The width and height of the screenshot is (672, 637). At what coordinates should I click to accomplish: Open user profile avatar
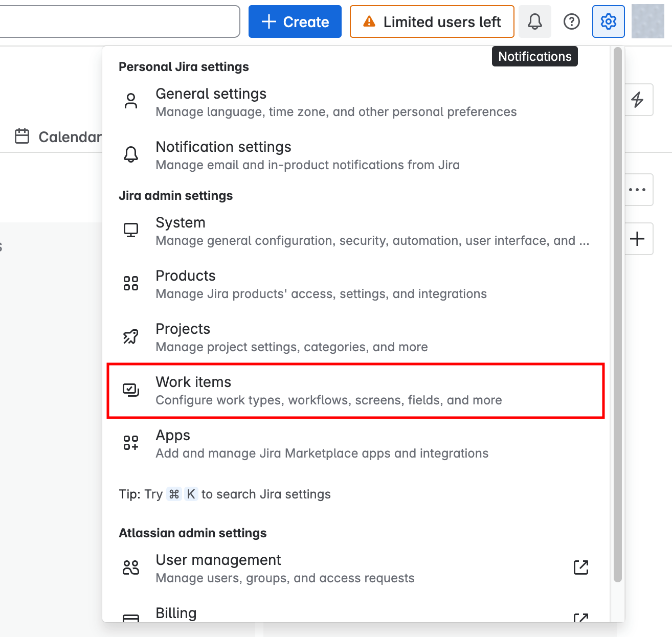[647, 21]
